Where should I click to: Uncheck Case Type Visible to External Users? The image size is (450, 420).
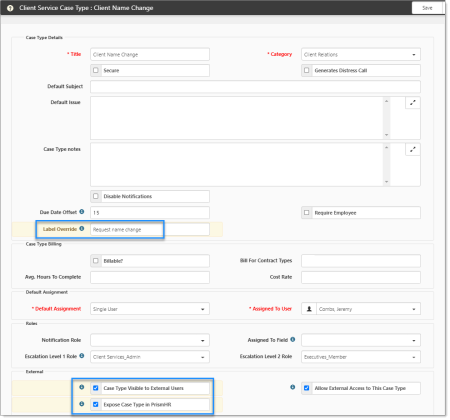[96, 388]
